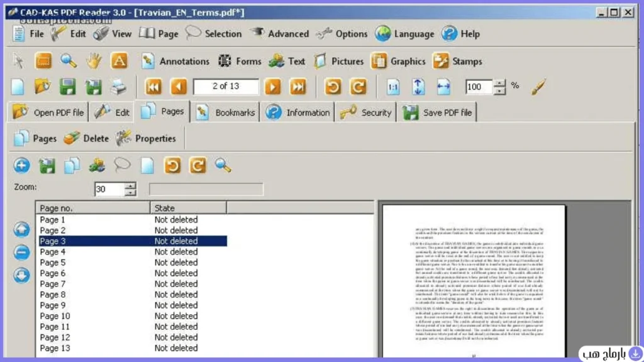Screen dimensions: 644x362
Task: Switch to the Bookmarks tab
Action: (x=226, y=112)
